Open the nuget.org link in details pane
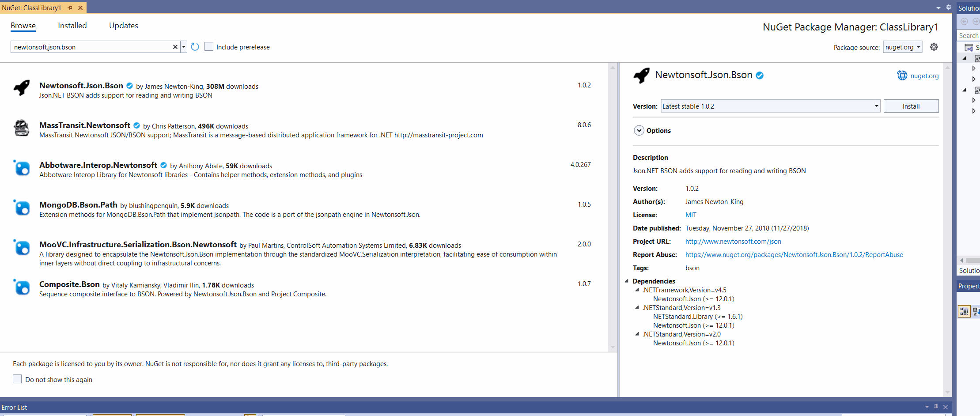The width and height of the screenshot is (980, 416). [x=924, y=76]
